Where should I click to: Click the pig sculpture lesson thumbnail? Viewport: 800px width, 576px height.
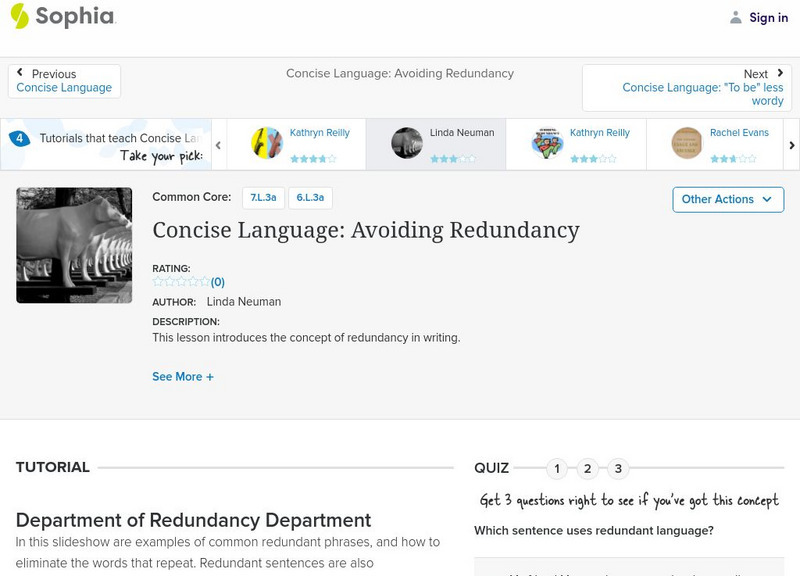73,245
